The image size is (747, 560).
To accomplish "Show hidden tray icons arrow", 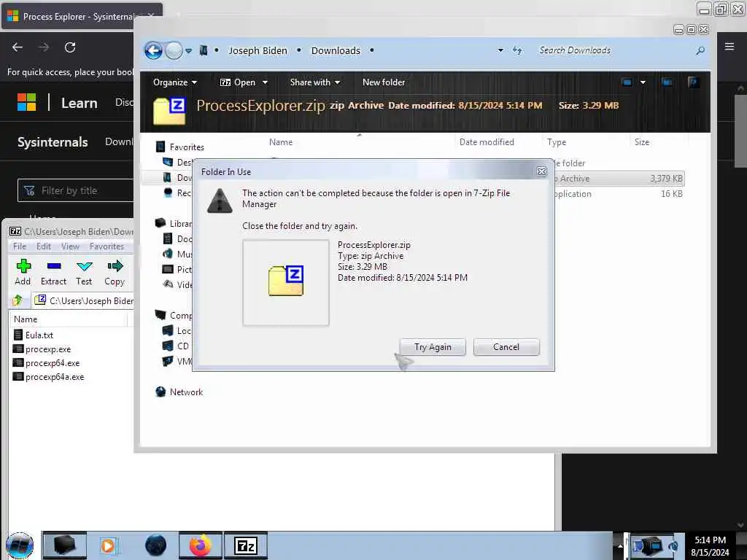I will pyautogui.click(x=620, y=545).
